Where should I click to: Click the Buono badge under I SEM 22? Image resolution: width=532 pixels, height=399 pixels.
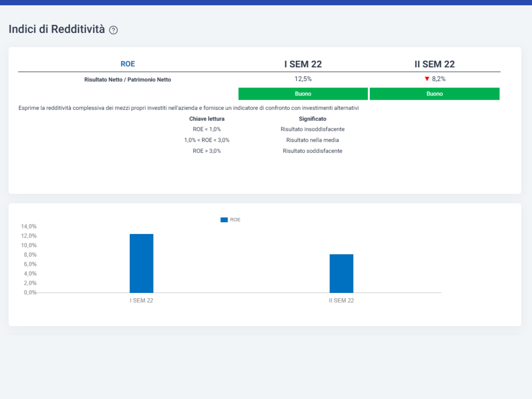point(303,94)
